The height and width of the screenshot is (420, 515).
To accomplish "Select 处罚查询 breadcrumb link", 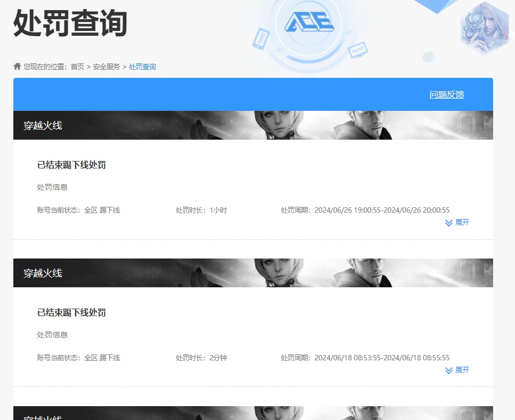I will click(142, 67).
